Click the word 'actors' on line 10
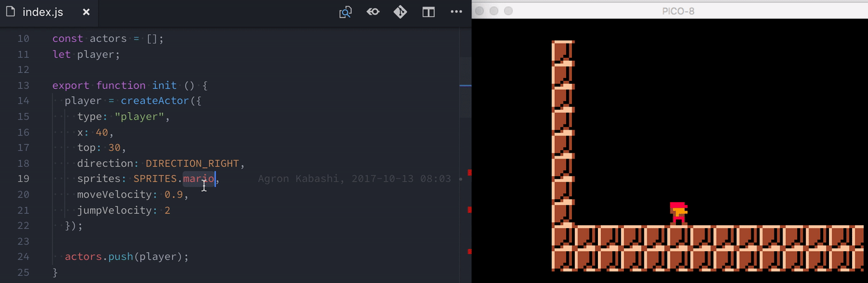This screenshot has width=868, height=283. coord(108,38)
